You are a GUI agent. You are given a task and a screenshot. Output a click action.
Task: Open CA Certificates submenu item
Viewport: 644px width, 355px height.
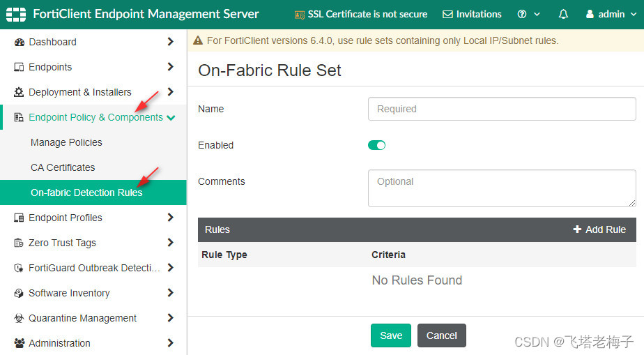[63, 167]
